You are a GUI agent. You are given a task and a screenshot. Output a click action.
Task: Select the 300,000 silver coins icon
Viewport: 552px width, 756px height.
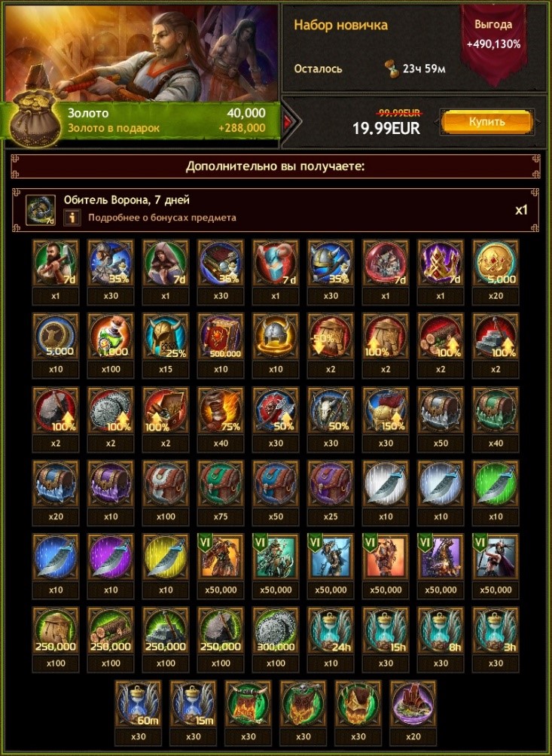(x=276, y=630)
